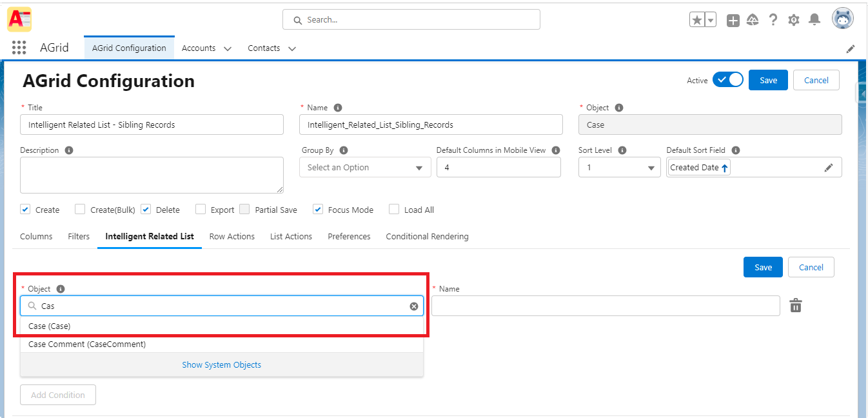Expand the Contacts tab menu chevron
This screenshot has width=868, height=418.
click(x=291, y=48)
